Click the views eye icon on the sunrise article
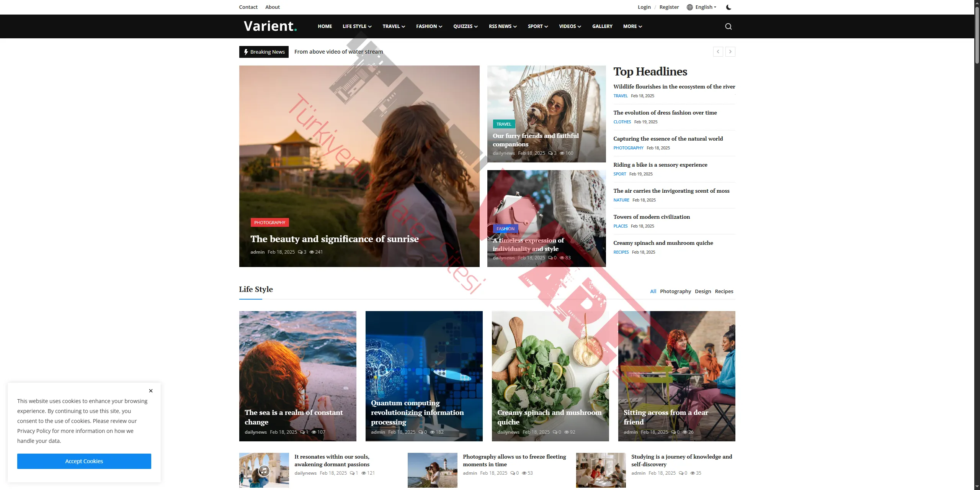The height and width of the screenshot is (490, 980). point(312,252)
